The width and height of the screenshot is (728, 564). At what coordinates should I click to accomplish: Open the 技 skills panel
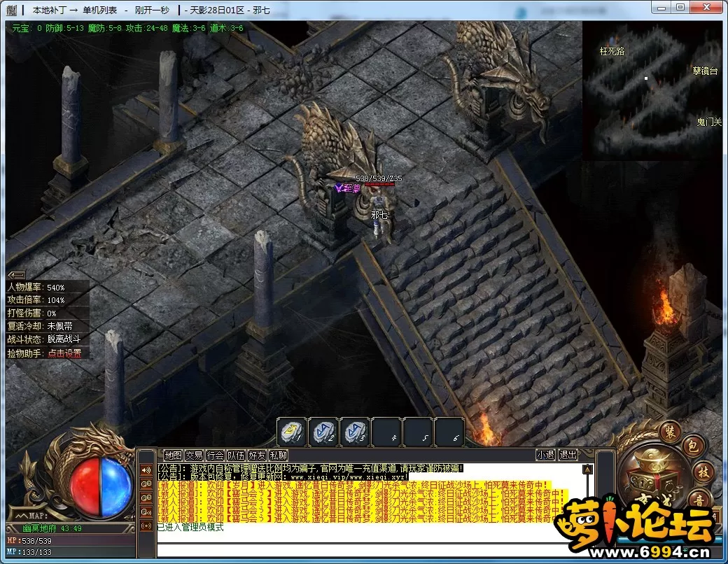703,472
